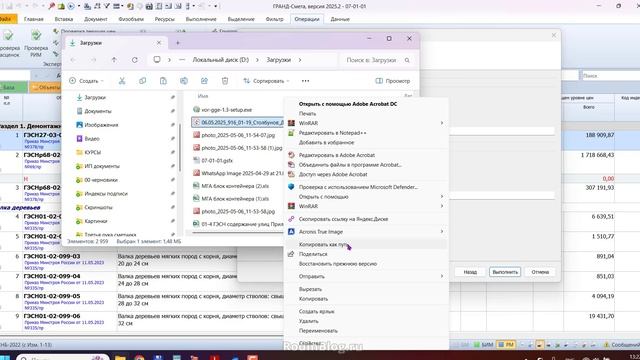Viewport: 640px width, 360px height.
Task: Open Загрузки in Explorer sidebar
Action: (91, 98)
